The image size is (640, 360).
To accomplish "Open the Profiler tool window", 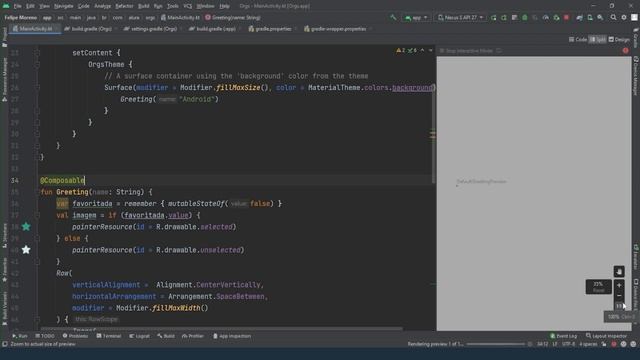I will pyautogui.click(x=193, y=336).
